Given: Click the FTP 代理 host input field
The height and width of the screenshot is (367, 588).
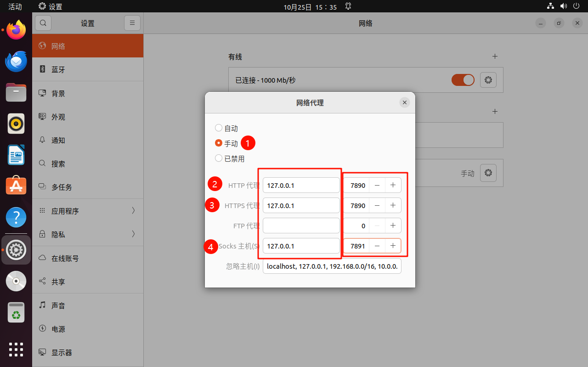Looking at the screenshot, I should 301,226.
